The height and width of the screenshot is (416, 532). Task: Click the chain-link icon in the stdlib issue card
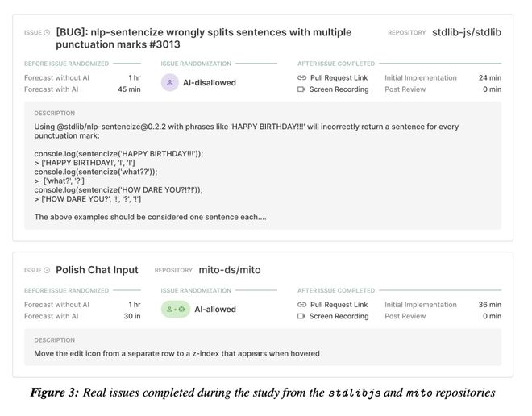[x=301, y=78]
